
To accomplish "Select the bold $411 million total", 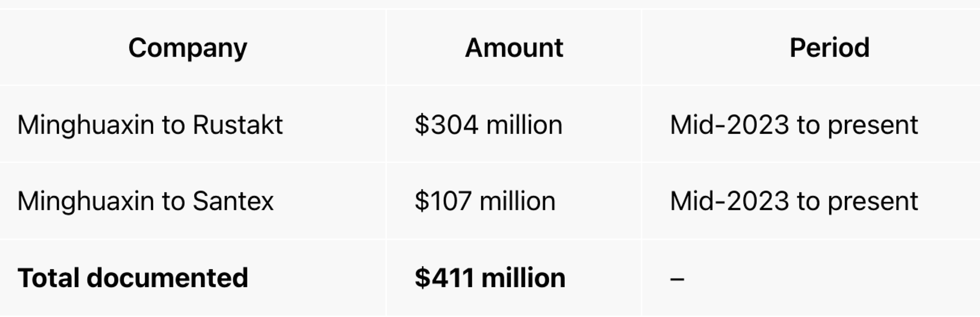I will [x=490, y=278].
